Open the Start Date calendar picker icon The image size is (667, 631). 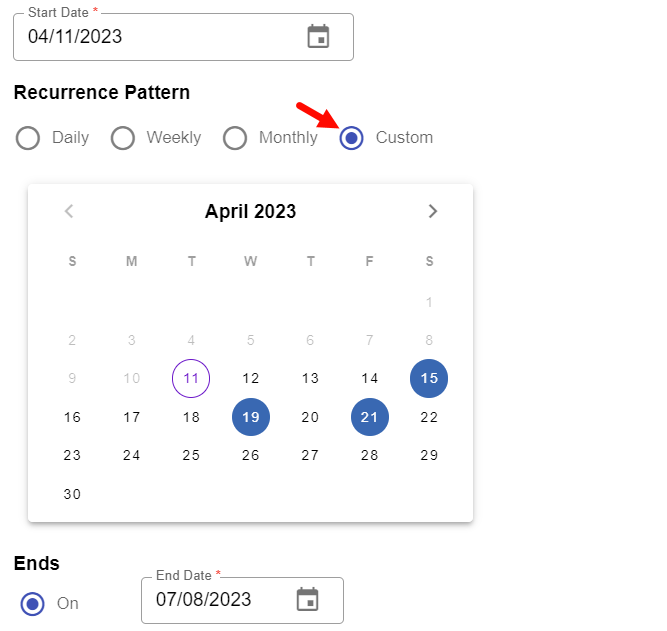pyautogui.click(x=318, y=37)
